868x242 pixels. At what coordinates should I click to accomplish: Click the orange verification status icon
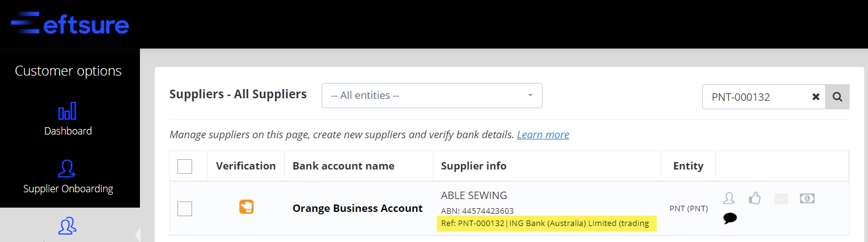click(x=246, y=208)
